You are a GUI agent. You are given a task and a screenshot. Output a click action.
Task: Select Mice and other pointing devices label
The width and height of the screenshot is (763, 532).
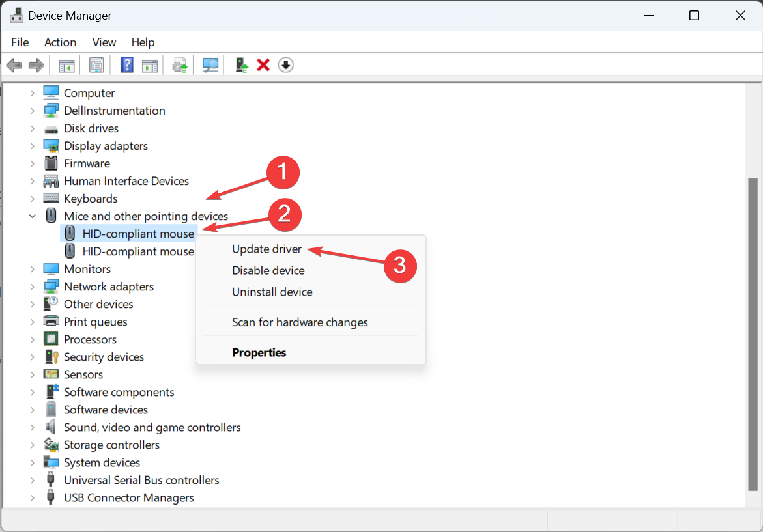(146, 216)
